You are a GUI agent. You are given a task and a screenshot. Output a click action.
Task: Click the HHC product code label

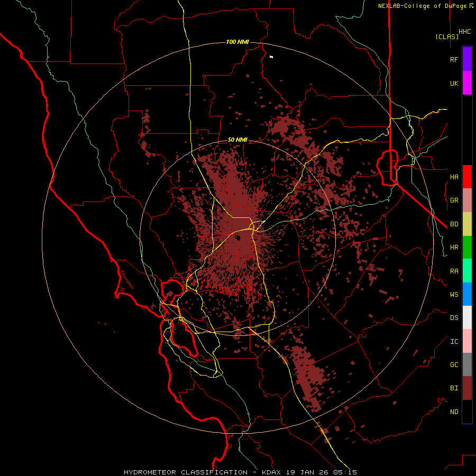coord(465,32)
